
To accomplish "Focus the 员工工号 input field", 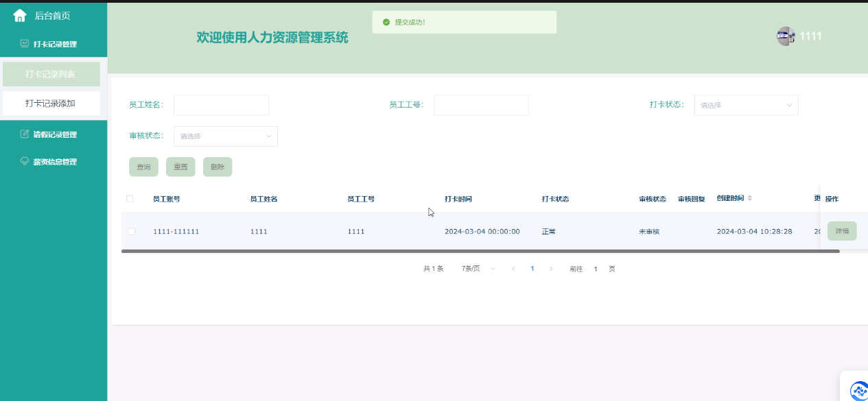I will [x=481, y=105].
